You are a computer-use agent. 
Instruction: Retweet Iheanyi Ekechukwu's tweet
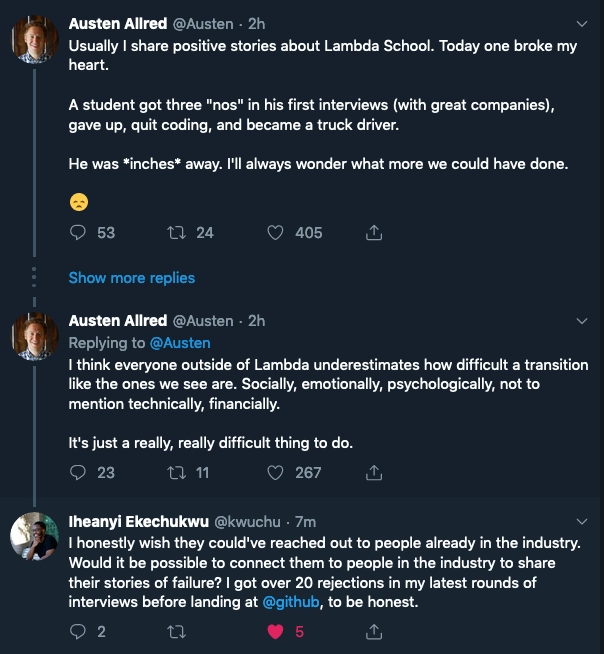(x=176, y=632)
